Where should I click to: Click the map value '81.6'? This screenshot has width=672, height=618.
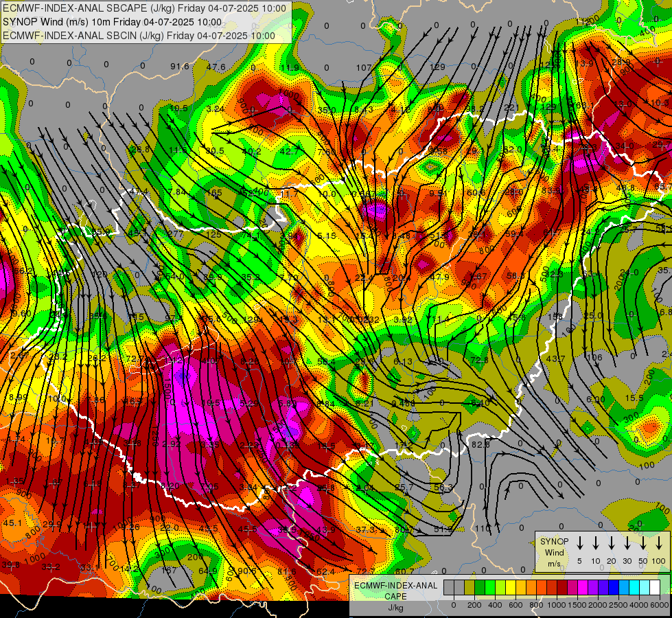tap(287, 571)
